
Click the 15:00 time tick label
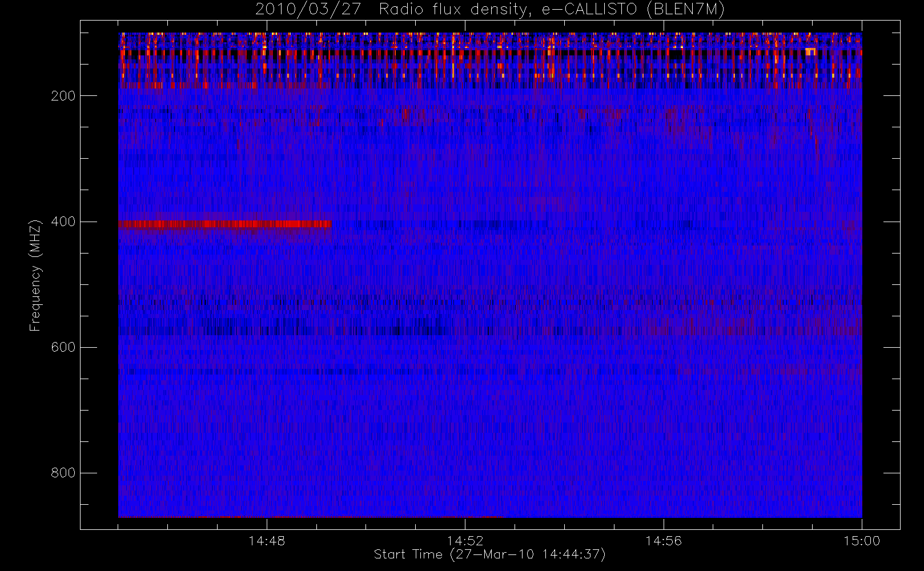pos(862,541)
